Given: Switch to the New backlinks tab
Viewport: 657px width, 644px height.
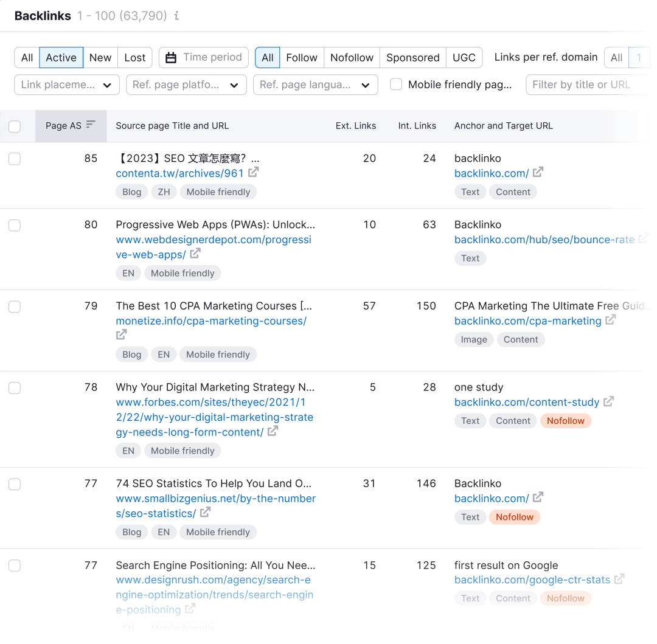Looking at the screenshot, I should 100,58.
